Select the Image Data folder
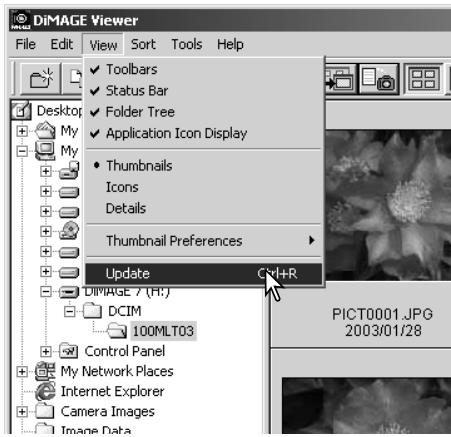 click(96, 429)
